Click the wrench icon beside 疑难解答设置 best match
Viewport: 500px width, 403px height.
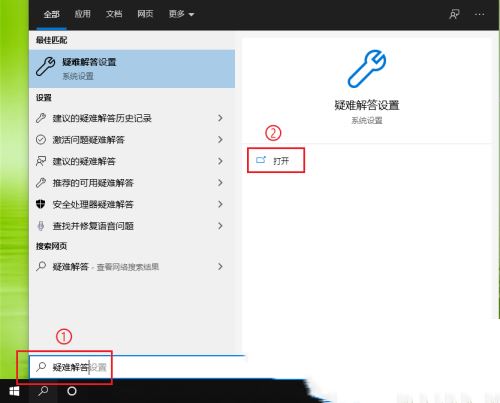(45, 67)
